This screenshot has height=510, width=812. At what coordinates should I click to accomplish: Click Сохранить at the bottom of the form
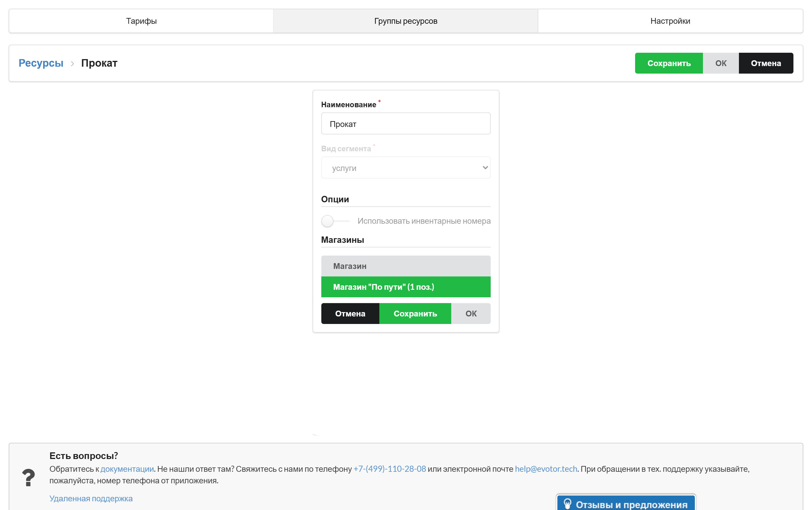click(x=415, y=313)
